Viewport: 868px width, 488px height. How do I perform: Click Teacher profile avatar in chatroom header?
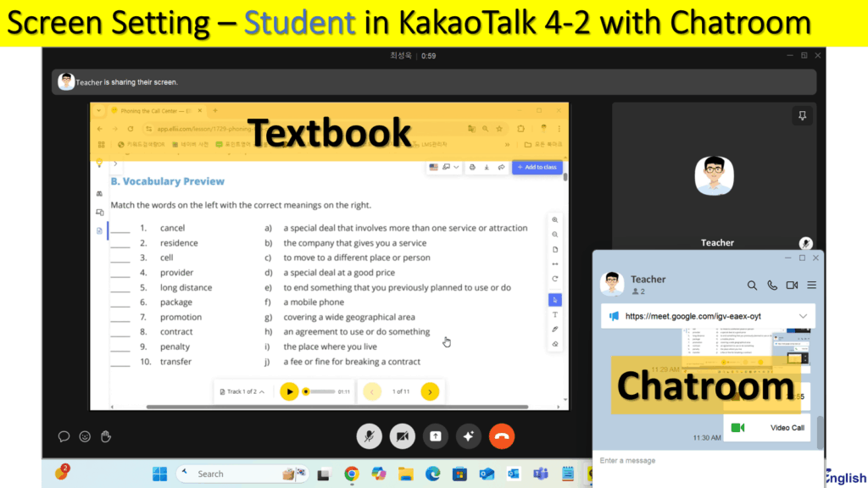coord(612,284)
